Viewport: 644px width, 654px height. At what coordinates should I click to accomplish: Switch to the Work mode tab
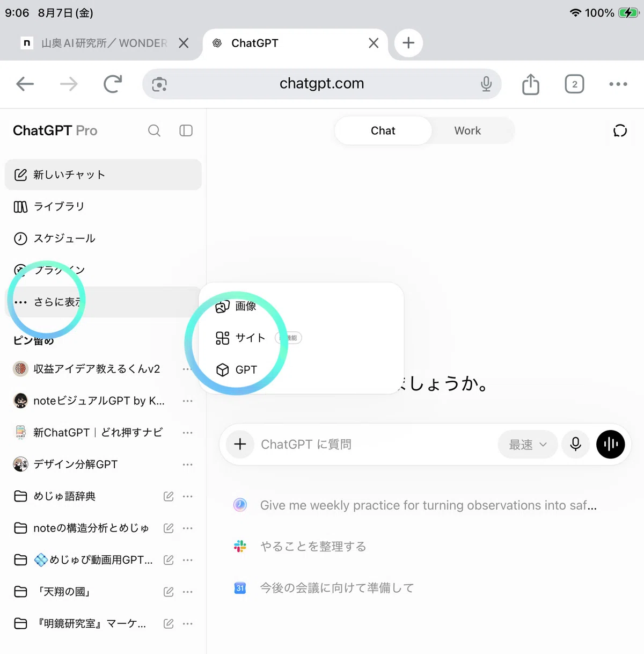point(467,130)
